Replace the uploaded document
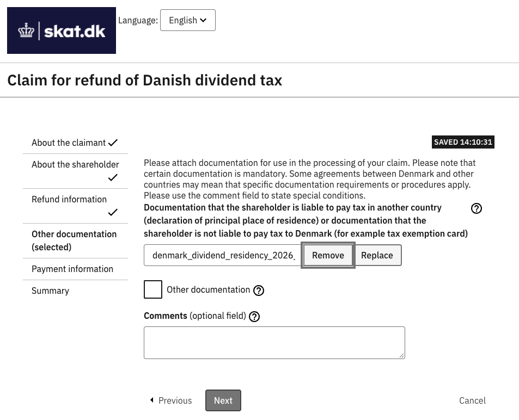This screenshot has width=519, height=420. (x=377, y=255)
